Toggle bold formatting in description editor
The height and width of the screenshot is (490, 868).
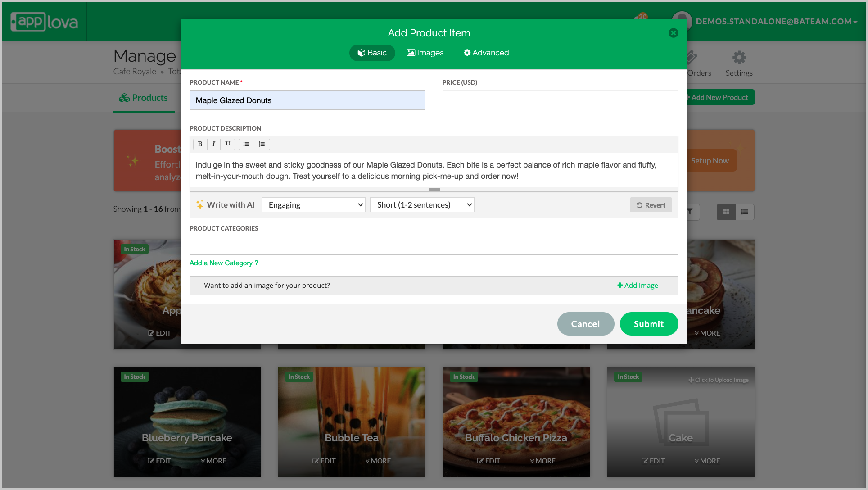(200, 144)
